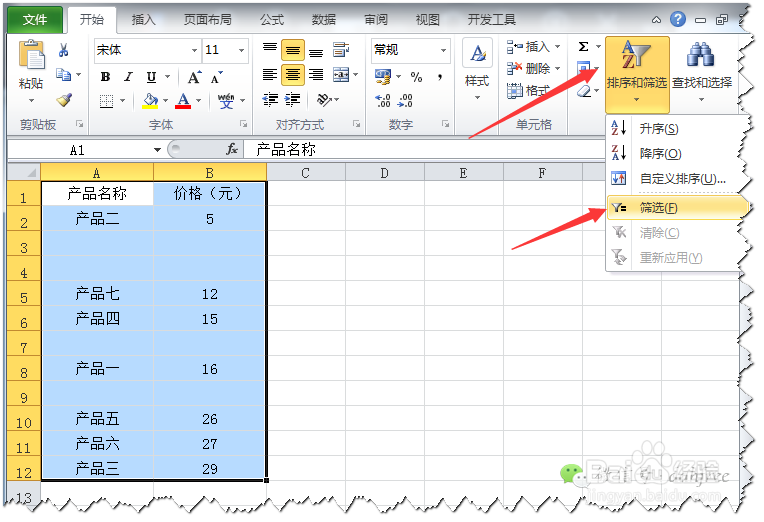The height and width of the screenshot is (522, 764).
Task: Click the Cut scissors icon
Action: (63, 50)
